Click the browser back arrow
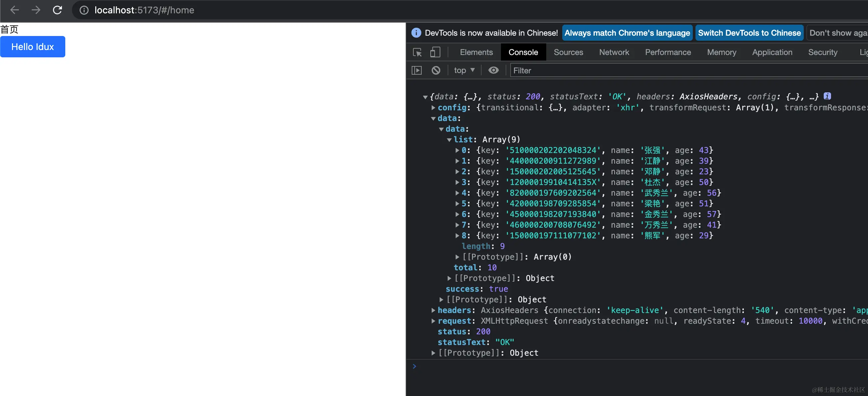Screen dimensions: 868x396 (x=15, y=10)
